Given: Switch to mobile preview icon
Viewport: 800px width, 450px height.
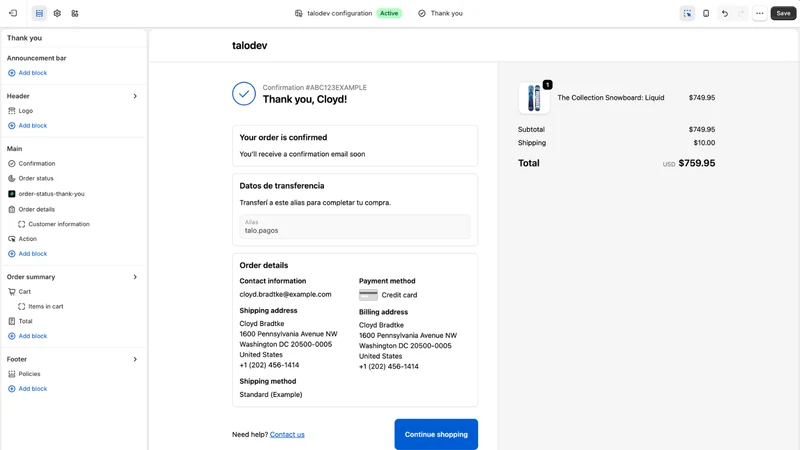Looking at the screenshot, I should [706, 13].
